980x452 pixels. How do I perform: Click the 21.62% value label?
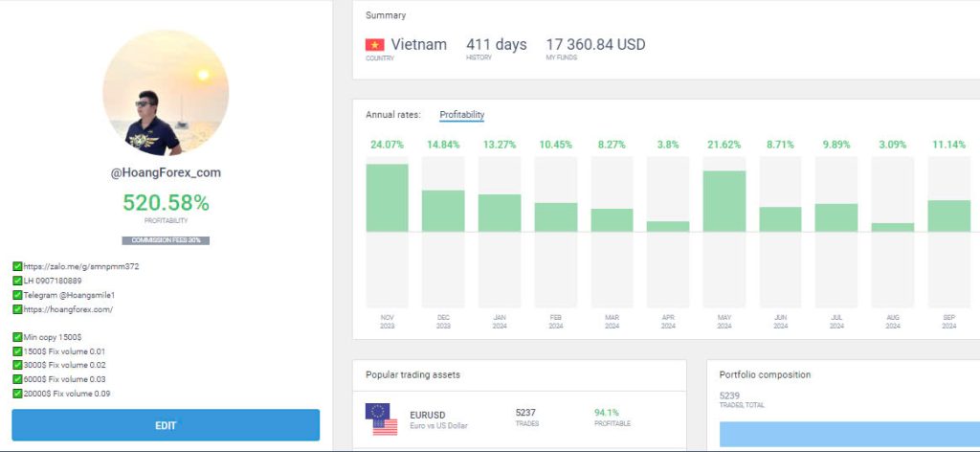pos(724,145)
